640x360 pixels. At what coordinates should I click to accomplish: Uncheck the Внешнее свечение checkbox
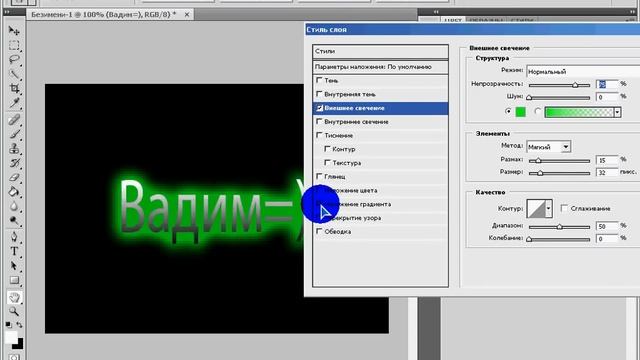(319, 108)
